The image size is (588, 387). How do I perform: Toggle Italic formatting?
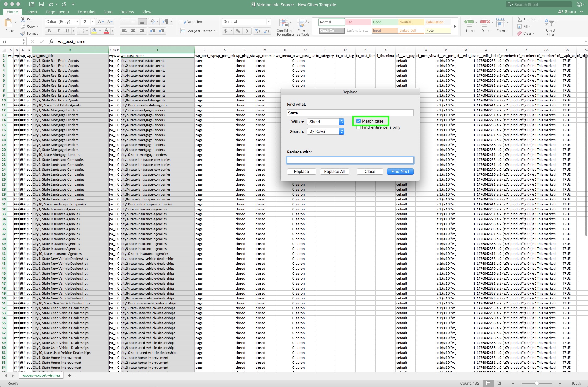tap(58, 31)
